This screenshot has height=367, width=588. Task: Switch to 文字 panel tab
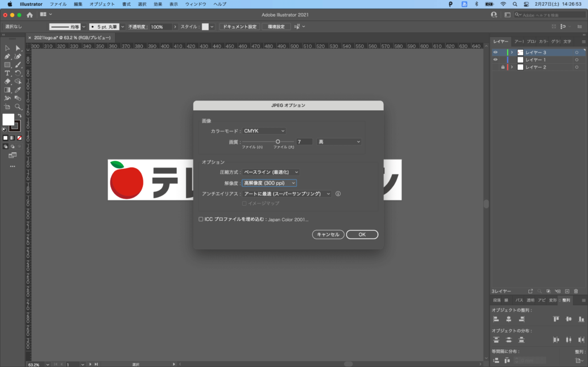tap(567, 41)
